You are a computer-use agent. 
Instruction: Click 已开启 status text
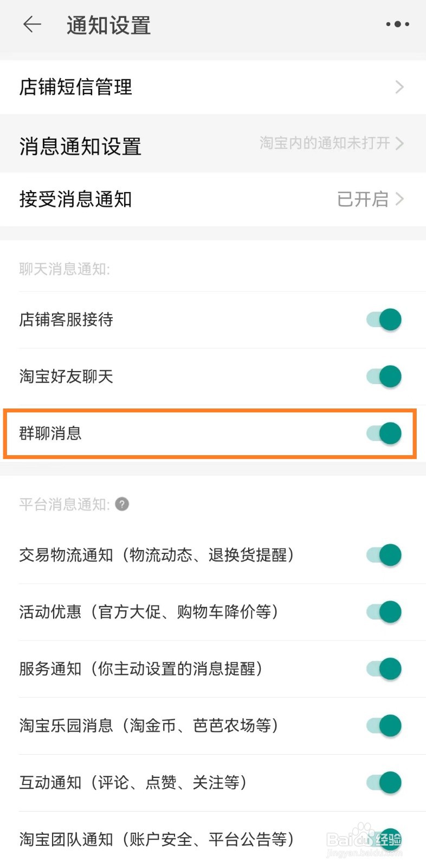[x=363, y=199]
